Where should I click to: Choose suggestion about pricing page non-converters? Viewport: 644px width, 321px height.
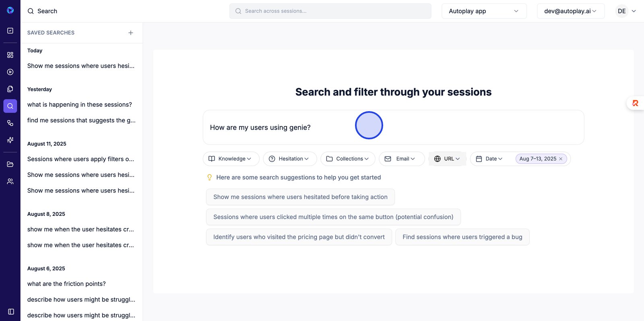(299, 237)
